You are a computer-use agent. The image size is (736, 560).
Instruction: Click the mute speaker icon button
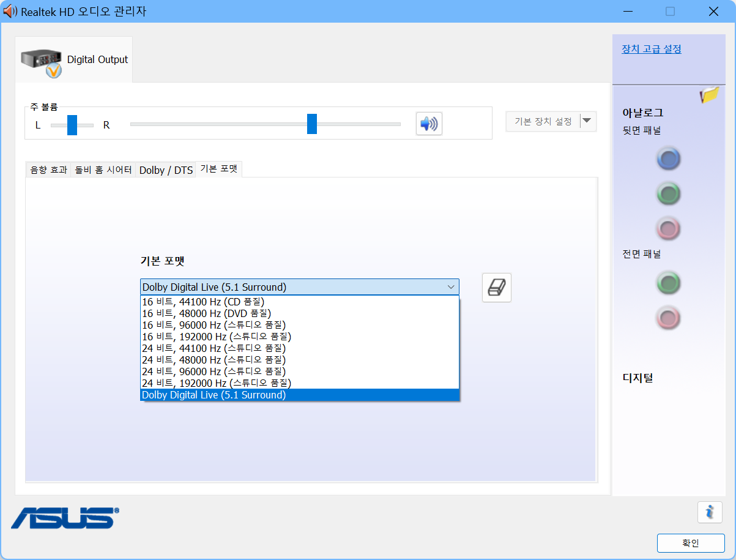429,124
